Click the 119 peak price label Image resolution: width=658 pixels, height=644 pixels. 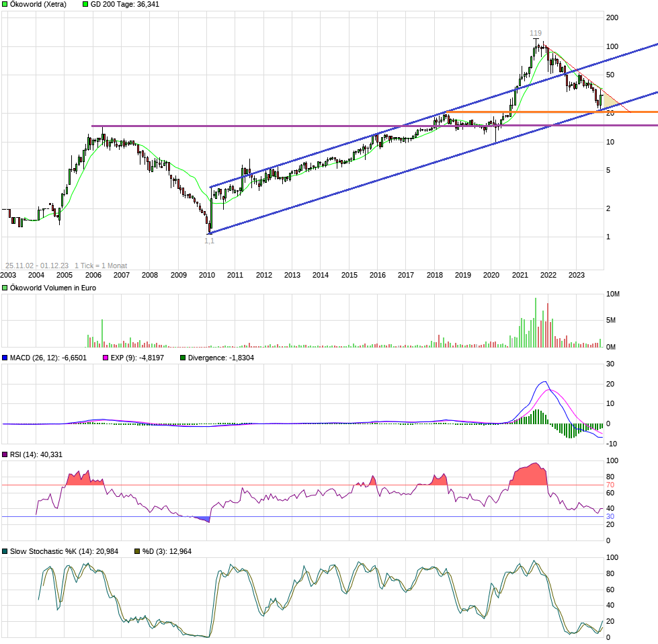coord(535,33)
